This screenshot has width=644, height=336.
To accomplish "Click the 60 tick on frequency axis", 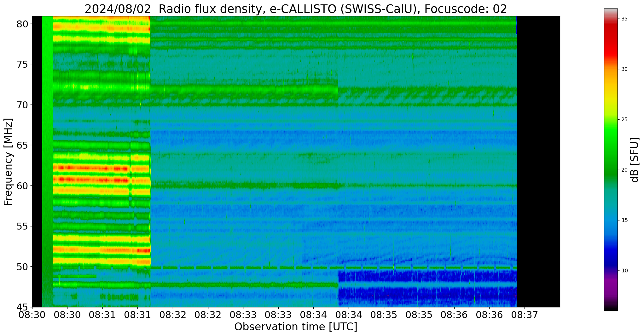I will coord(23,186).
